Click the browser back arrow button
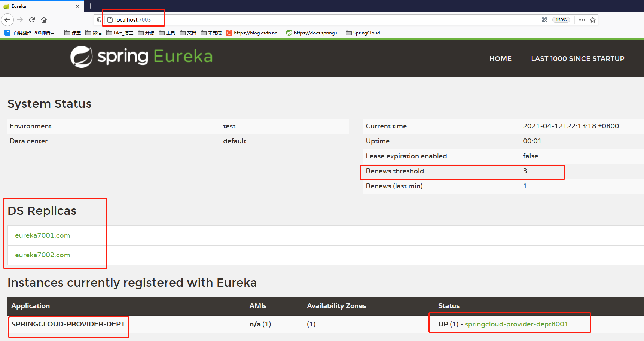This screenshot has width=644, height=341. coord(7,20)
